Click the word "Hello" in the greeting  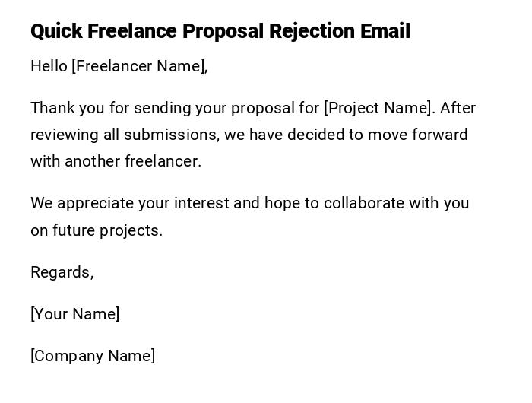coord(49,66)
